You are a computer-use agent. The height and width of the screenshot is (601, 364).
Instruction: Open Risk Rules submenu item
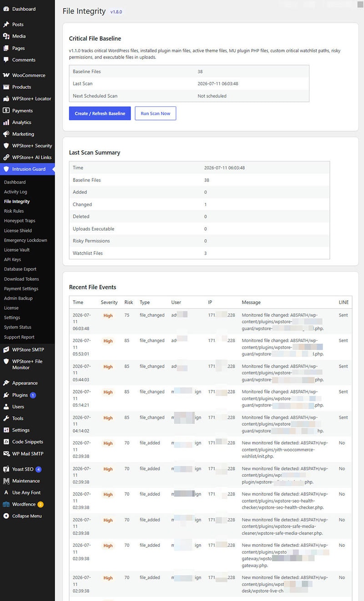coord(14,211)
